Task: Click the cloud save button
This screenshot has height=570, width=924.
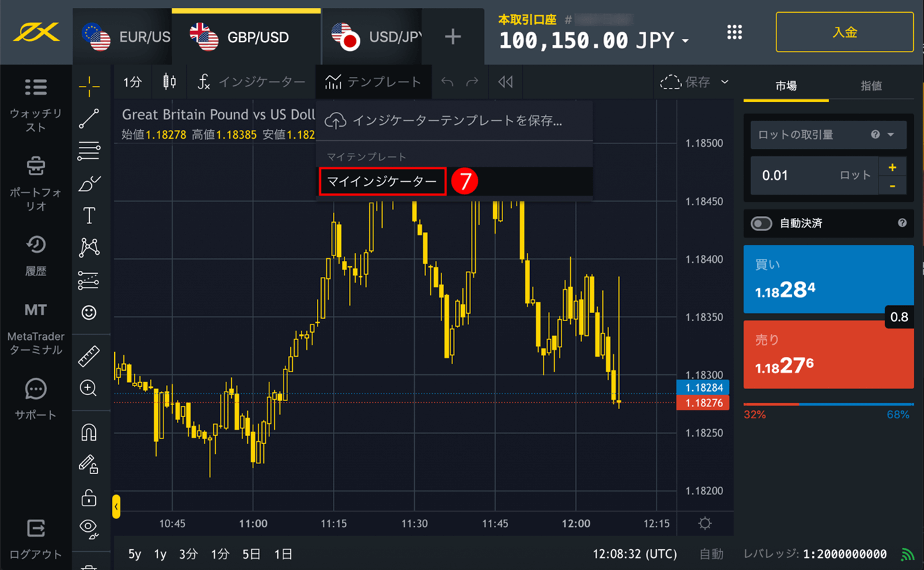Action: pyautogui.click(x=685, y=82)
